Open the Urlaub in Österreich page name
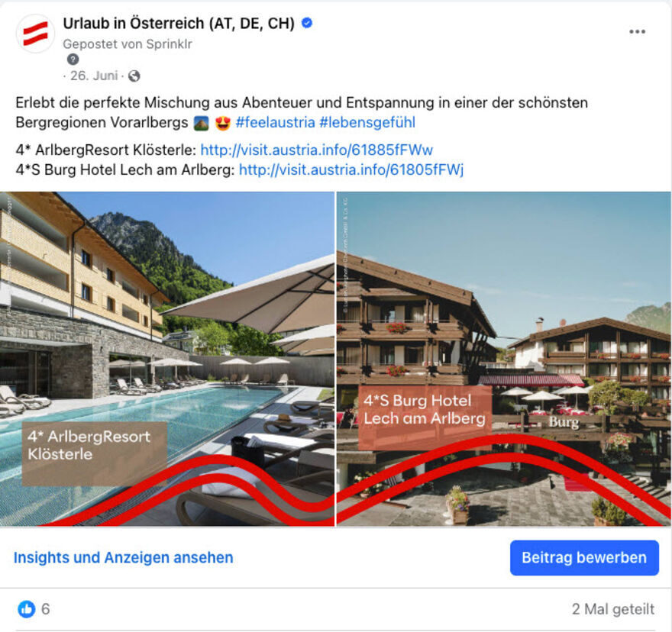The height and width of the screenshot is (632, 672). click(x=179, y=23)
